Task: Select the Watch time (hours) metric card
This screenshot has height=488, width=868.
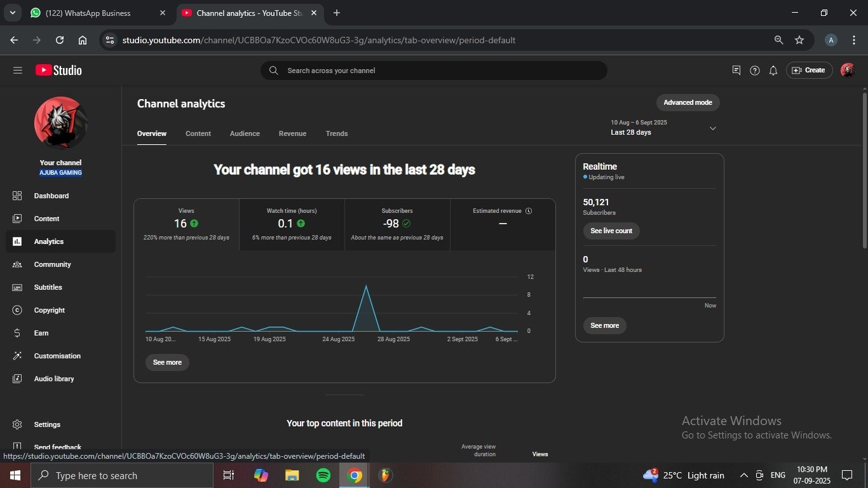Action: tap(292, 224)
